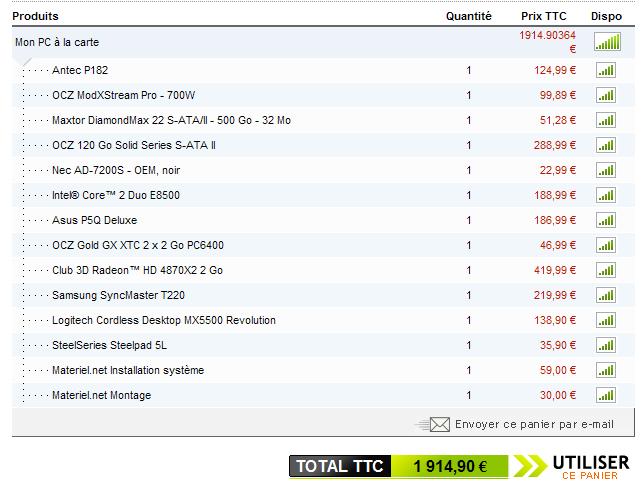The width and height of the screenshot is (644, 495).
Task: Click the TOTAL TTC label
Action: [x=340, y=466]
